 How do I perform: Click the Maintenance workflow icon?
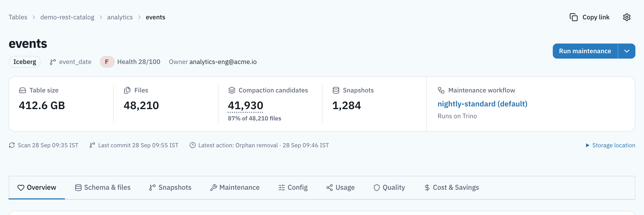(x=441, y=90)
